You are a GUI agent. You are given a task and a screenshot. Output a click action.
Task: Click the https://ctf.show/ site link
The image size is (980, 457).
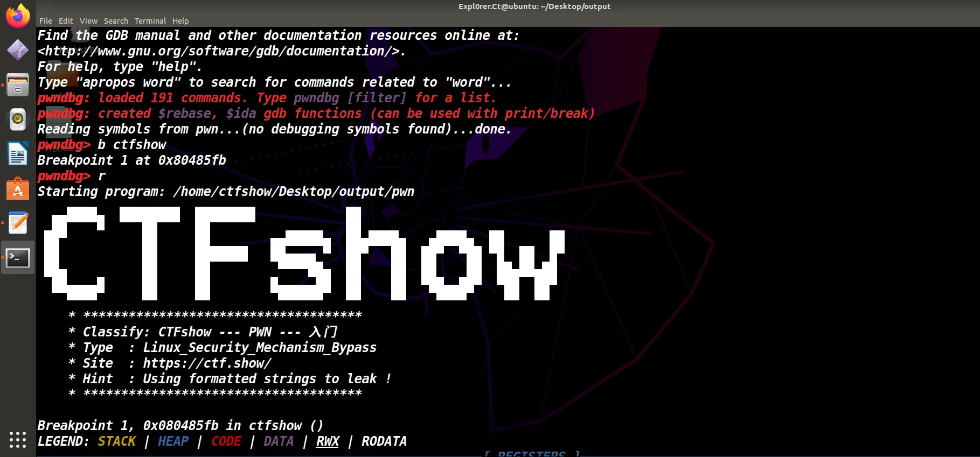[x=207, y=363]
